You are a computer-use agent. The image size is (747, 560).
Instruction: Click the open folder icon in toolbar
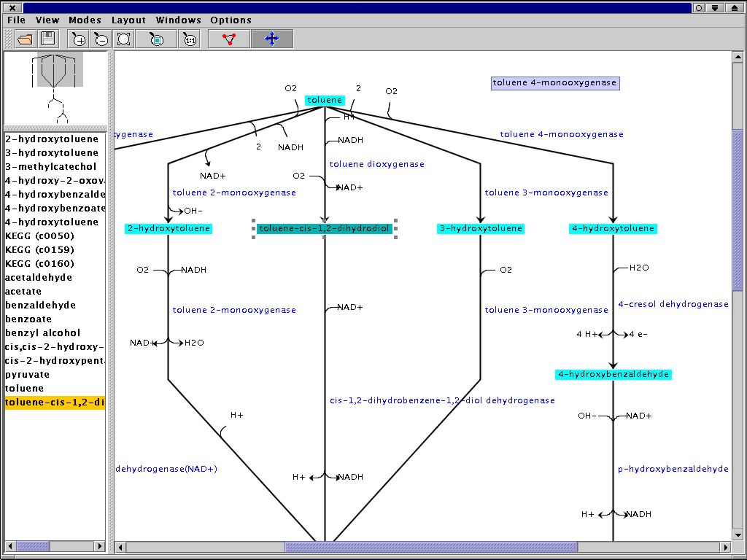click(x=26, y=39)
